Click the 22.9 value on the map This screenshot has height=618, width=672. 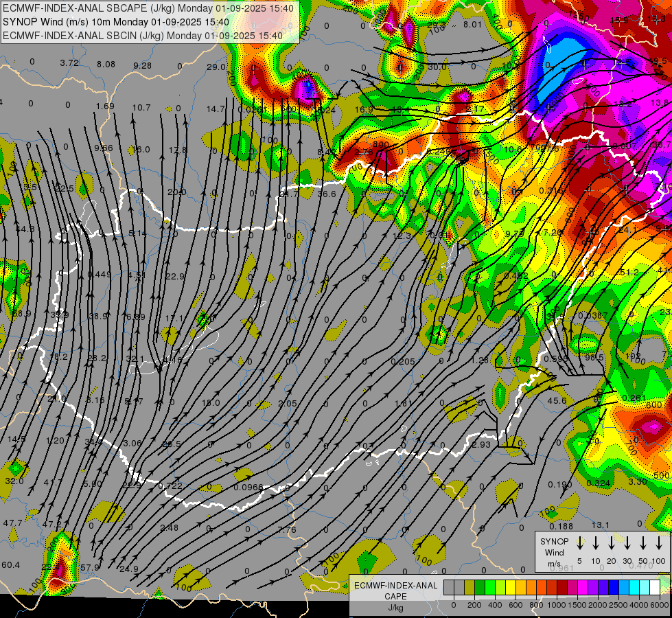click(175, 277)
